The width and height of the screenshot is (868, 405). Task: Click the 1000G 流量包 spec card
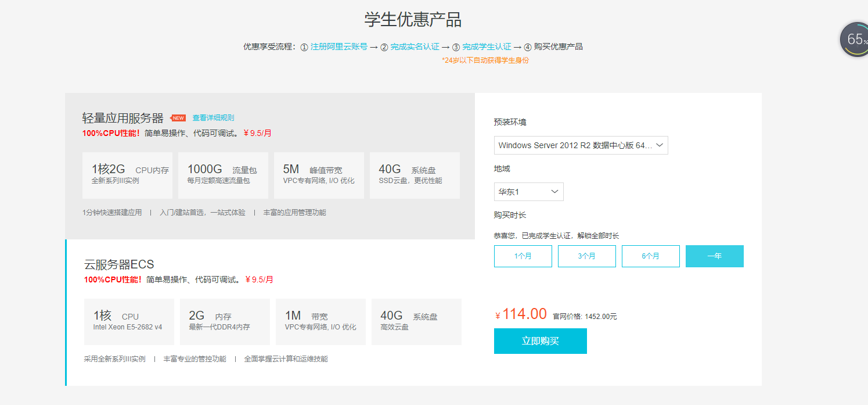point(223,175)
